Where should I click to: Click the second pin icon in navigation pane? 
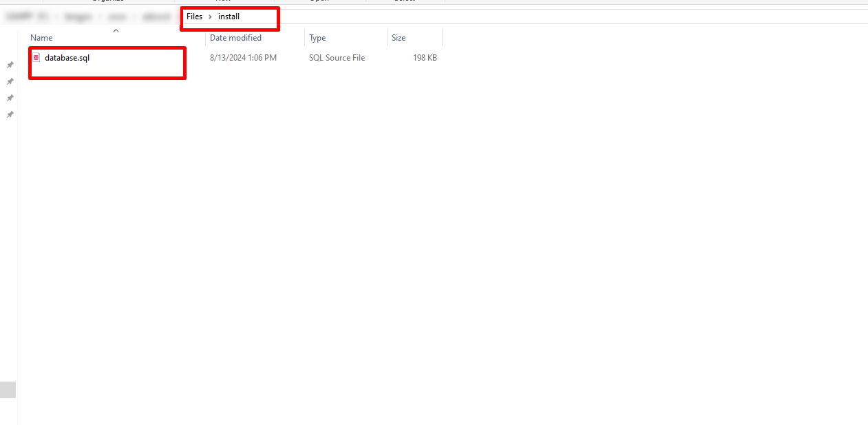pos(10,81)
